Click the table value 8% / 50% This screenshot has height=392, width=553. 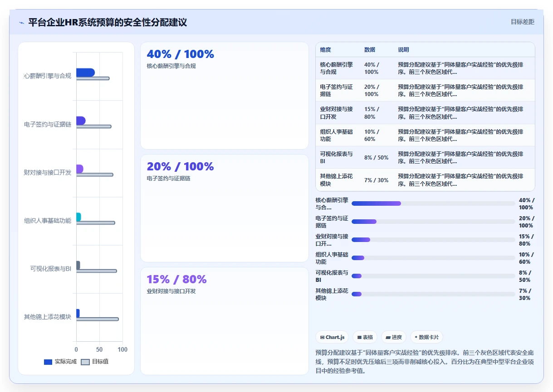pyautogui.click(x=377, y=158)
